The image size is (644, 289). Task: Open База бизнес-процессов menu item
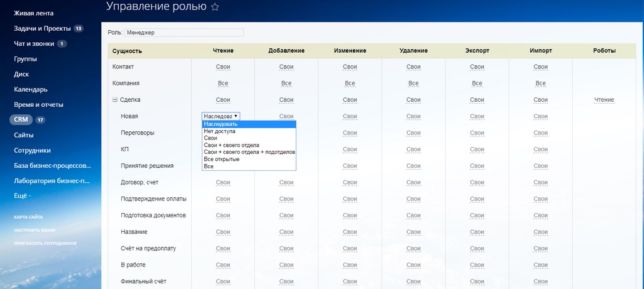53,166
